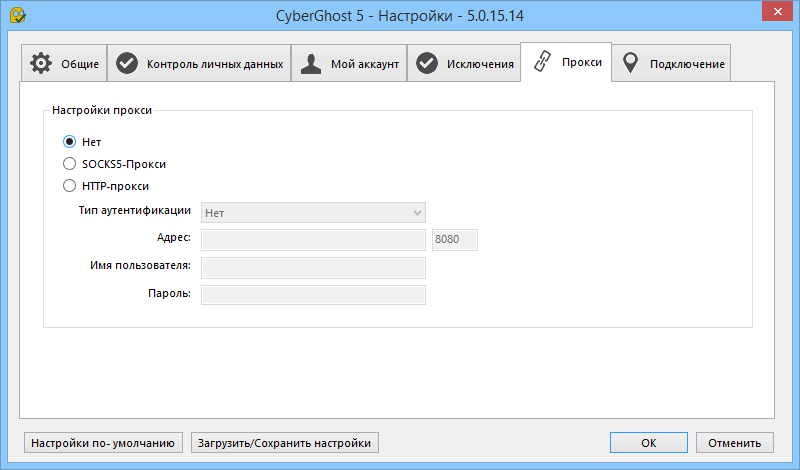Click Настройки по-умолчанию button
The height and width of the screenshot is (470, 800).
pos(105,442)
